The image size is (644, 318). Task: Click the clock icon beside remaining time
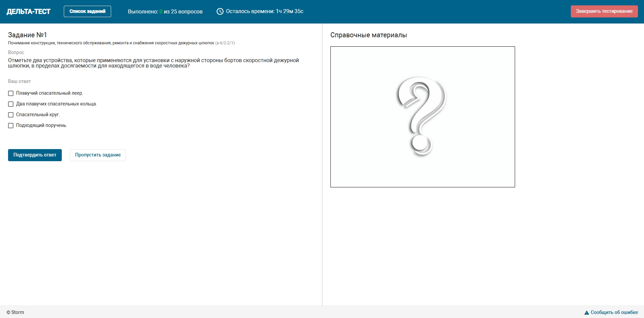[x=220, y=11]
